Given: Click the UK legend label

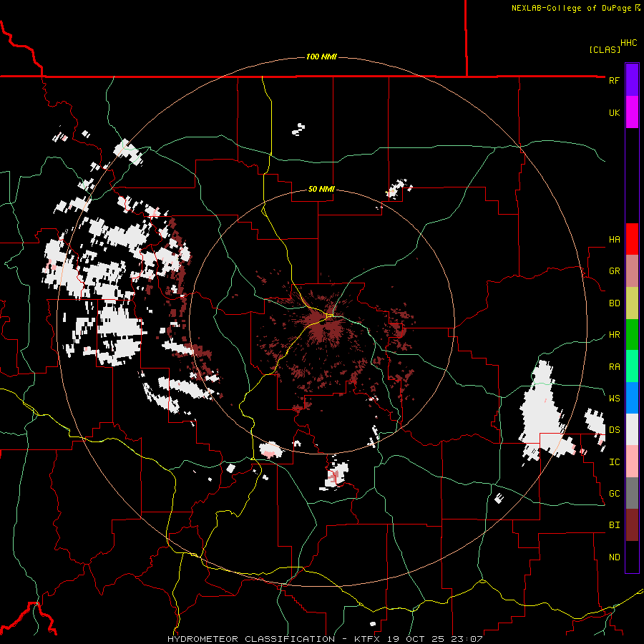Looking at the screenshot, I should pyautogui.click(x=614, y=112).
